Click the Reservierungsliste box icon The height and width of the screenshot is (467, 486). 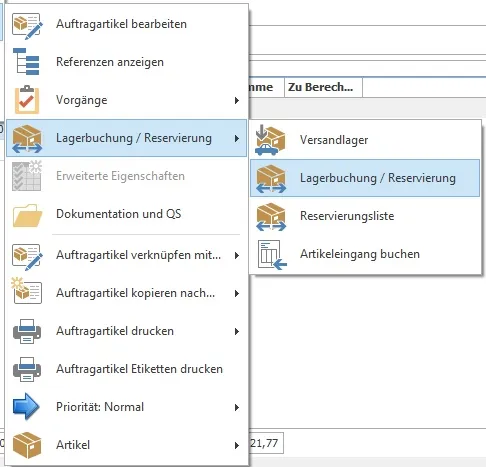[x=271, y=217]
